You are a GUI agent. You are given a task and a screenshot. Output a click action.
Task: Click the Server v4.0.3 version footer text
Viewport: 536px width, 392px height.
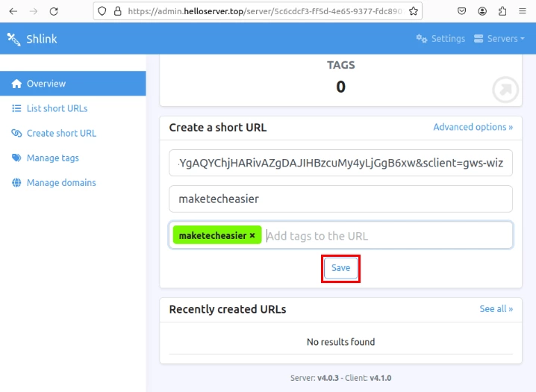[314, 378]
